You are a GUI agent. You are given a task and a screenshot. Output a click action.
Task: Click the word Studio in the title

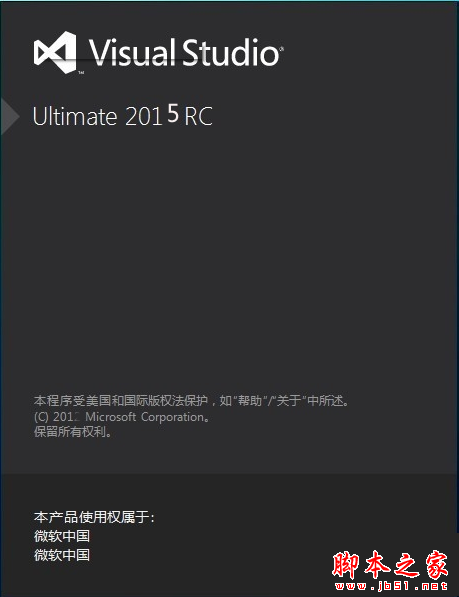pos(230,52)
